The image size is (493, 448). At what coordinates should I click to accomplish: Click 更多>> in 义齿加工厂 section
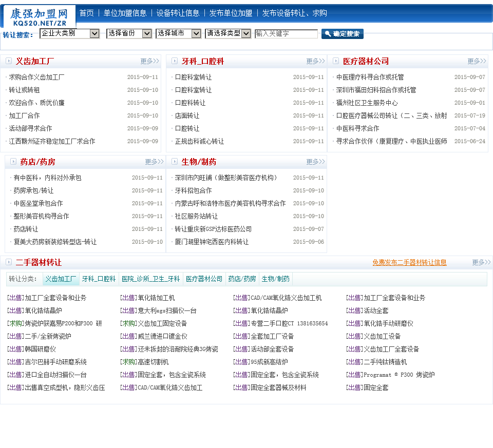(x=149, y=61)
